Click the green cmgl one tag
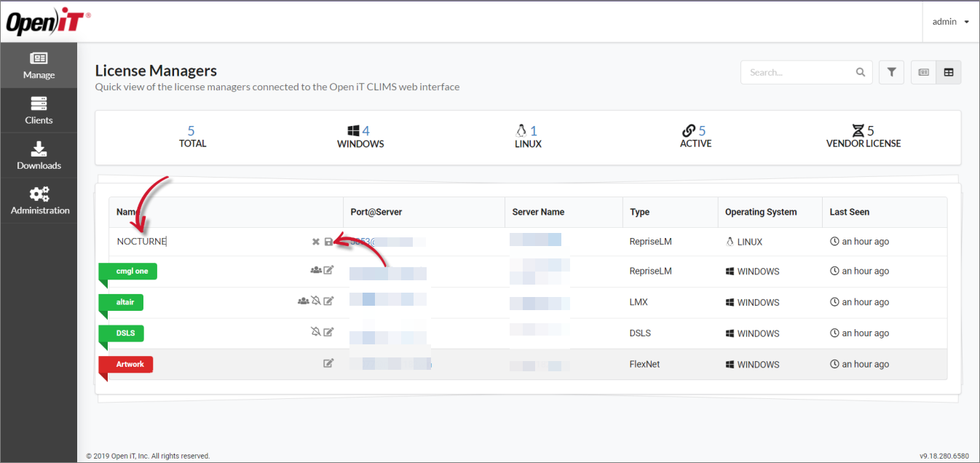This screenshot has width=980, height=463. pyautogui.click(x=132, y=271)
